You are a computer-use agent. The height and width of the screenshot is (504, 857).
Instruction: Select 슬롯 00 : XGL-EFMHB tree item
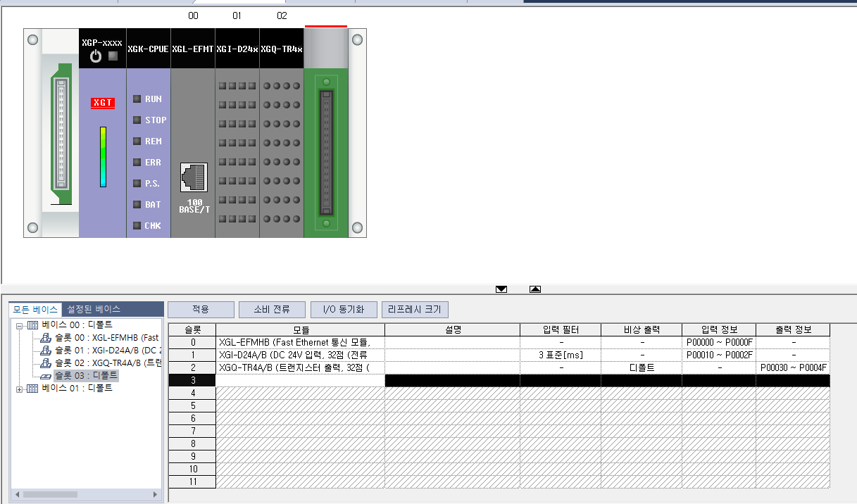[107, 338]
